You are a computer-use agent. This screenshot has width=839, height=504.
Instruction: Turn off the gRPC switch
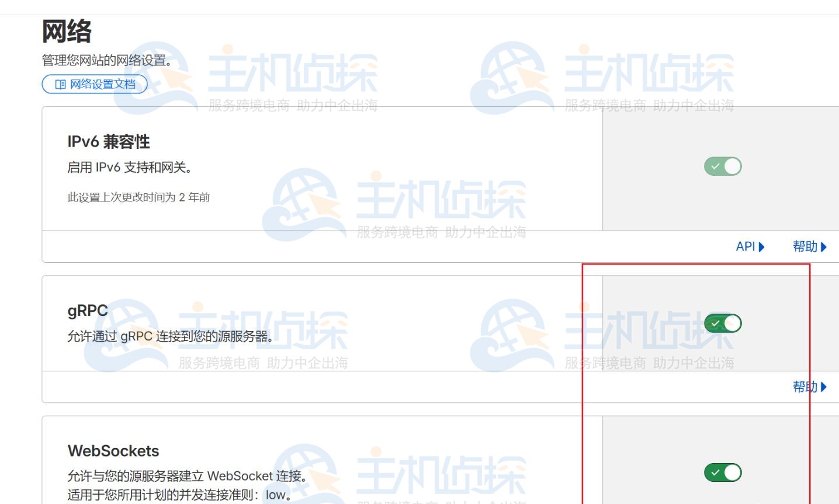coord(723,323)
